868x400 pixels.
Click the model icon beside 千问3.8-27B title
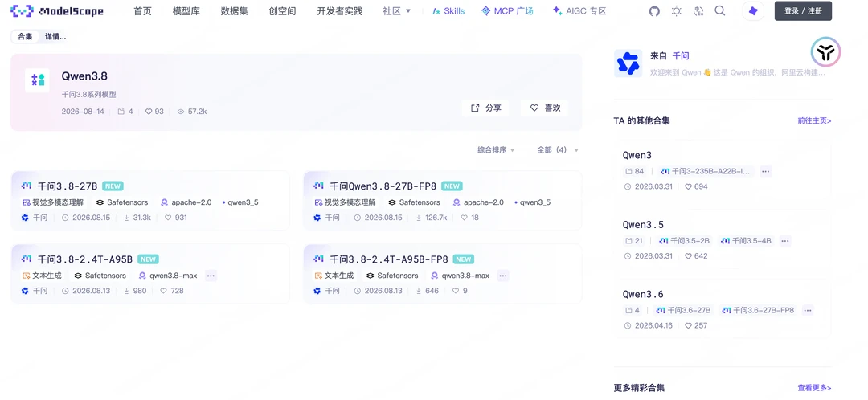[x=26, y=186]
